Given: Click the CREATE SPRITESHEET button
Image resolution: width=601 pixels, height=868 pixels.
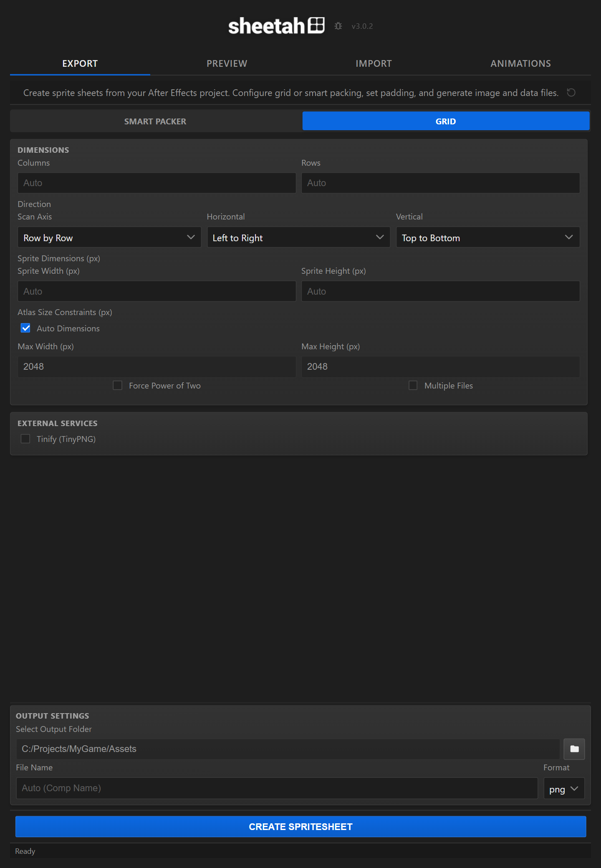Looking at the screenshot, I should 300,826.
